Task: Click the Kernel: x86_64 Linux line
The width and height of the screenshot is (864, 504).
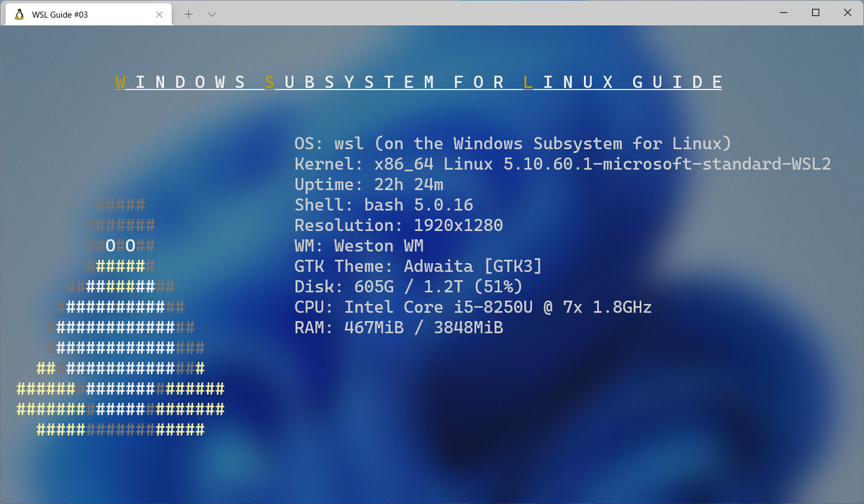Action: point(563,164)
